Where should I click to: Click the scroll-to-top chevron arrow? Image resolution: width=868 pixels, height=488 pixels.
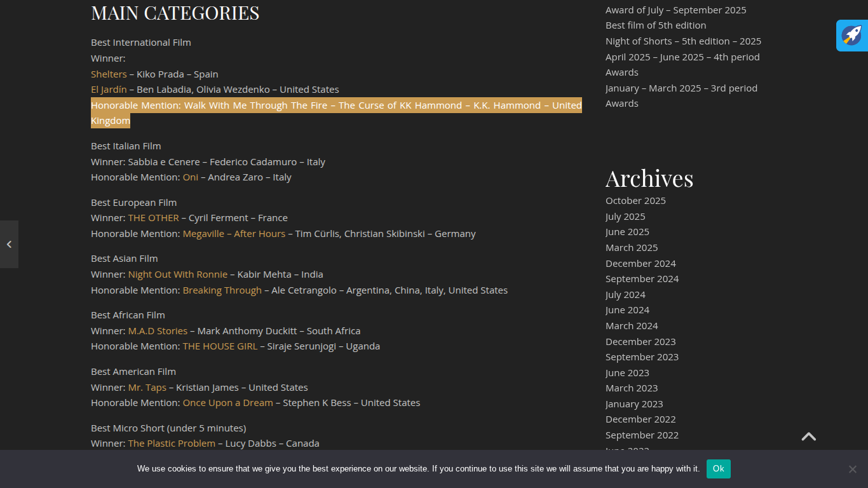[808, 437]
